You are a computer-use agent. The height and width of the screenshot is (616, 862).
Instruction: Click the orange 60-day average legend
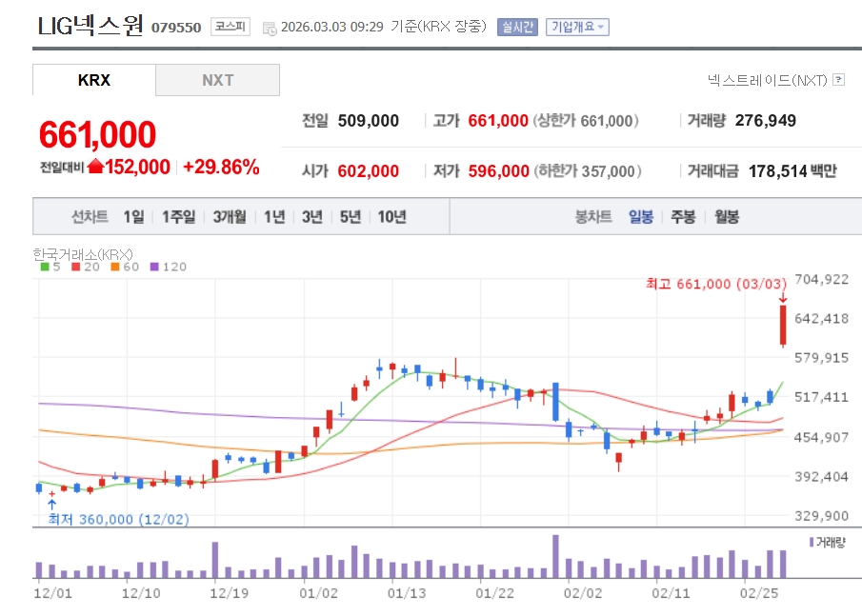[x=125, y=268]
